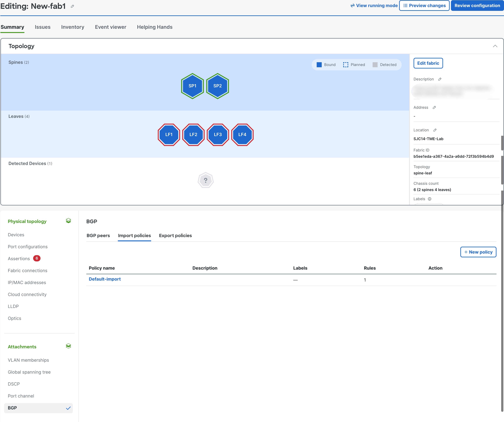
Task: Collapse the Topology panel chevron
Action: click(495, 46)
